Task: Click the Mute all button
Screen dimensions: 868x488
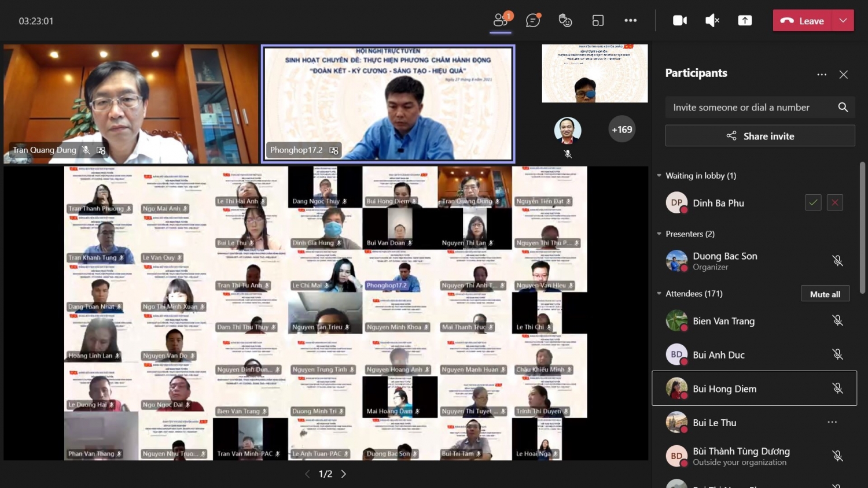Action: click(825, 294)
